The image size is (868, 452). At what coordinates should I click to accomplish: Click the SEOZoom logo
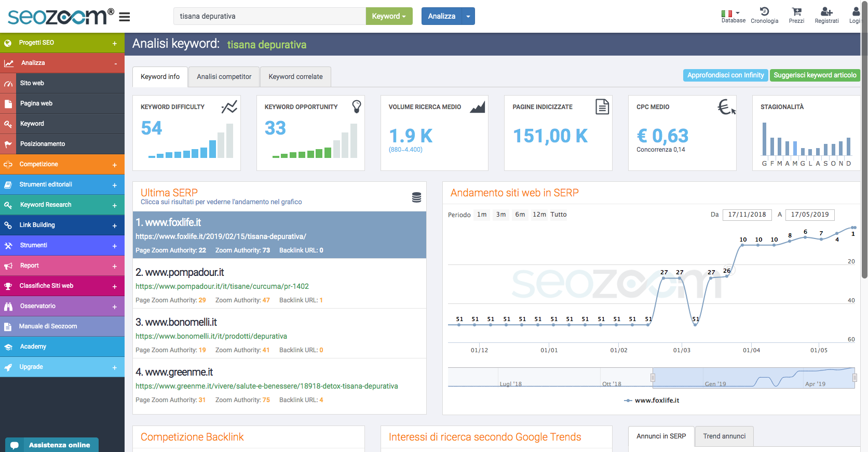(61, 17)
